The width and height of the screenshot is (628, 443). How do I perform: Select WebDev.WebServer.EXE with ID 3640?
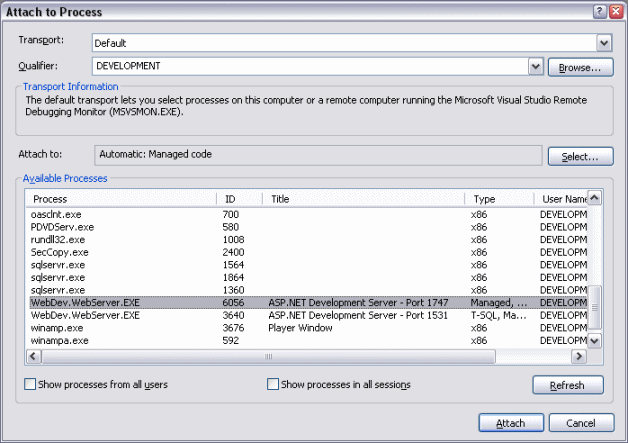click(x=308, y=315)
